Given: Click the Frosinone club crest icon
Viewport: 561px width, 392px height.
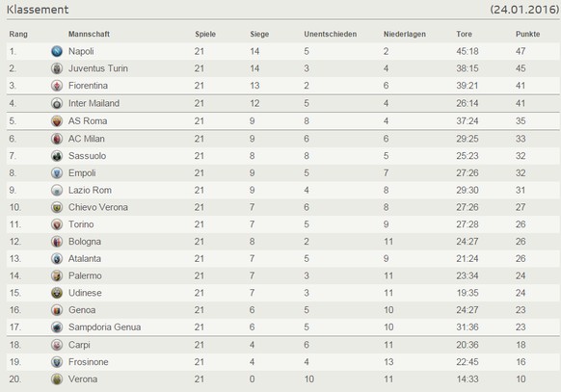Looking at the screenshot, I should click(x=57, y=362).
